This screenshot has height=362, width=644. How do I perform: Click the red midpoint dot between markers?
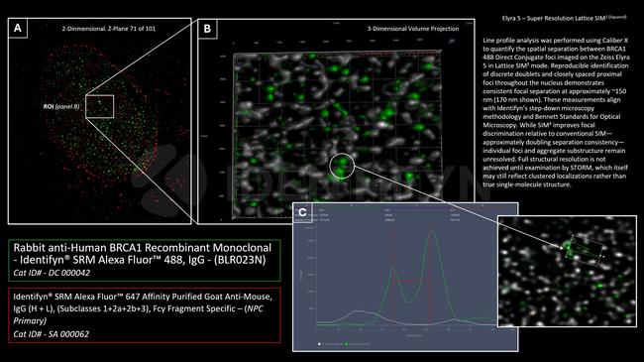[x=411, y=282]
